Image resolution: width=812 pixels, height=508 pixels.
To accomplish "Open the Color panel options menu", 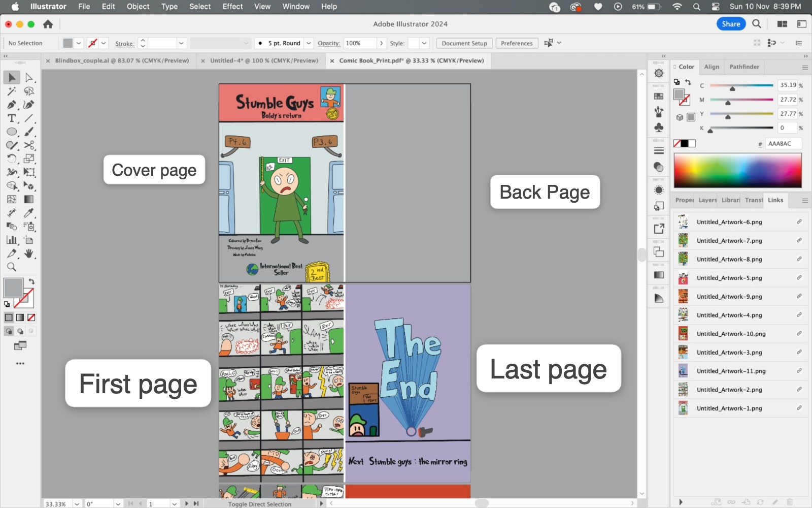I will click(x=804, y=67).
